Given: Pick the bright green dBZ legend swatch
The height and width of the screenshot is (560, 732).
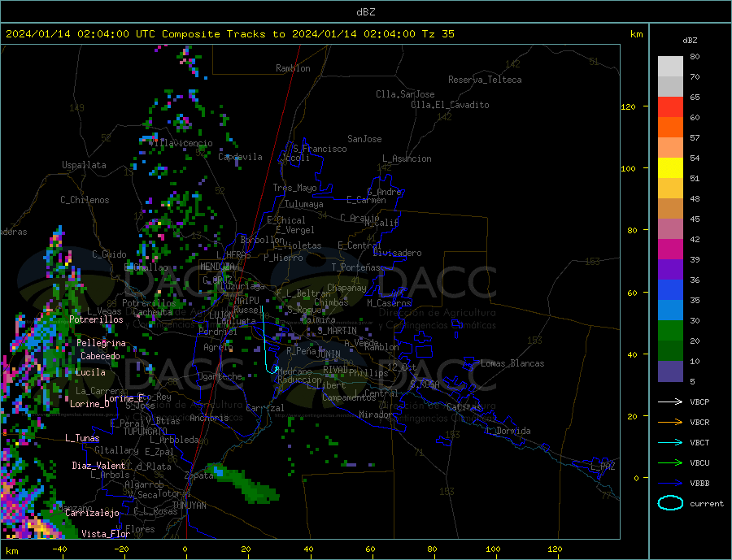Looking at the screenshot, I should [x=670, y=331].
